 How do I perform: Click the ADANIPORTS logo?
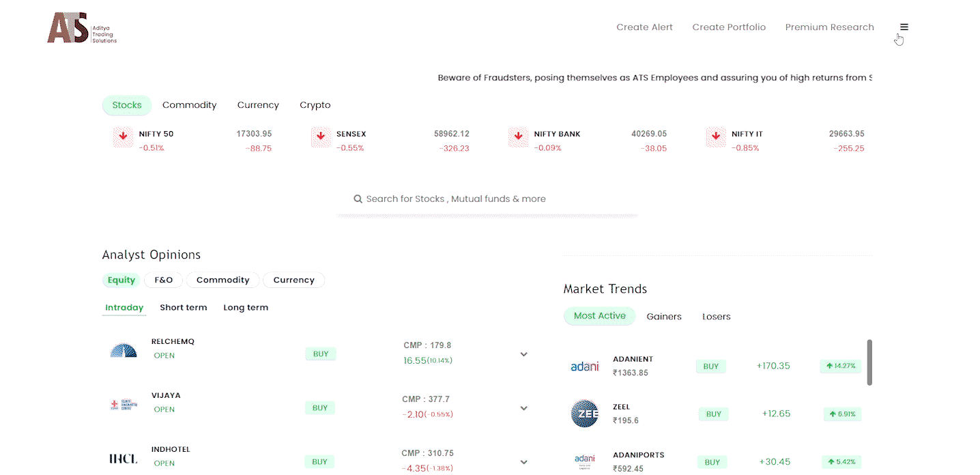tap(585, 461)
